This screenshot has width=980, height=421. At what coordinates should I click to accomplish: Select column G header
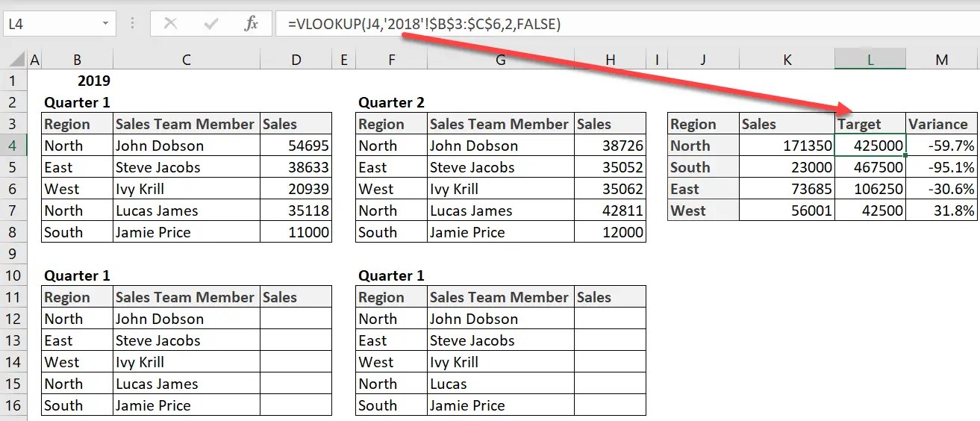click(x=501, y=60)
